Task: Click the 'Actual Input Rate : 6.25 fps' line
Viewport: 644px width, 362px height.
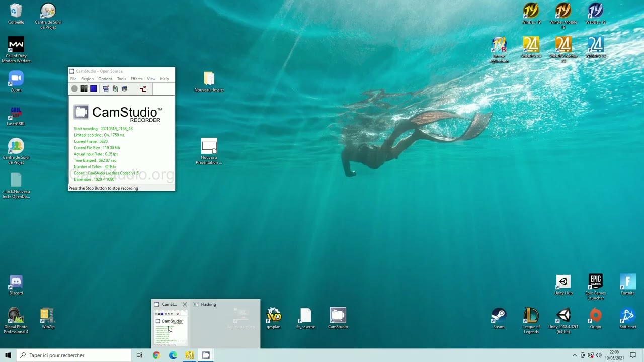Action: (96, 154)
